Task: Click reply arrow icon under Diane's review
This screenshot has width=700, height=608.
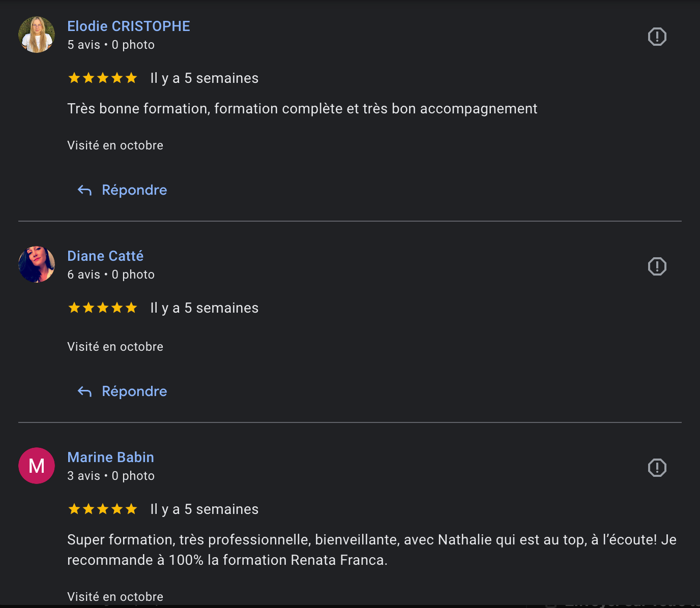Action: click(84, 392)
